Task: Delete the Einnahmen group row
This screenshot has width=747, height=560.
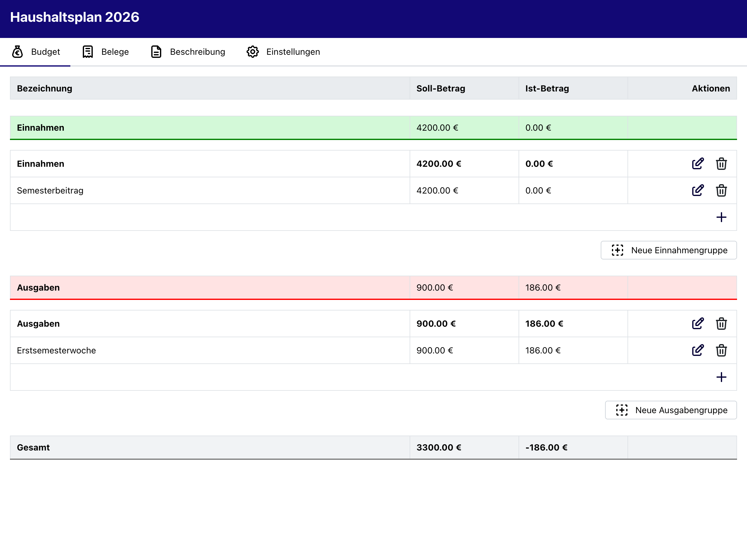Action: click(x=721, y=164)
